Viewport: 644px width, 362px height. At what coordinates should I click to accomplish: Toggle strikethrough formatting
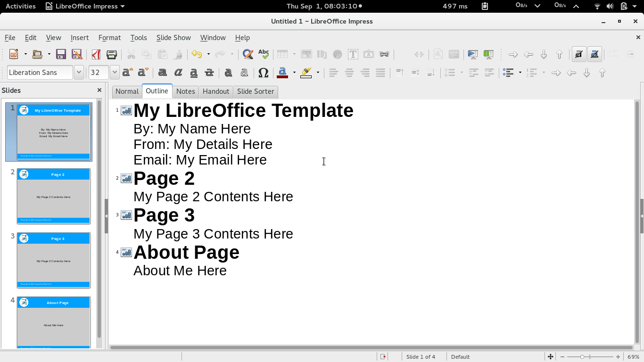(x=209, y=73)
